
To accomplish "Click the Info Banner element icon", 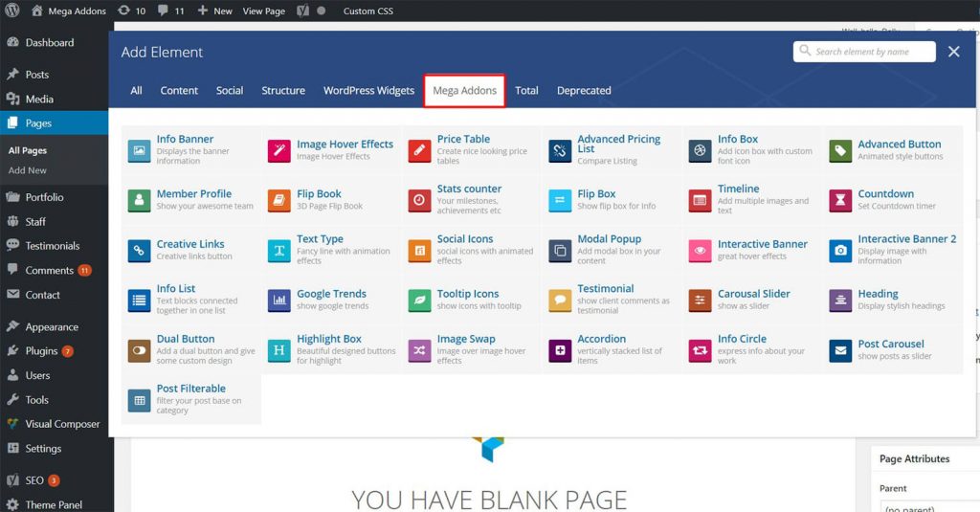I will pos(140,150).
